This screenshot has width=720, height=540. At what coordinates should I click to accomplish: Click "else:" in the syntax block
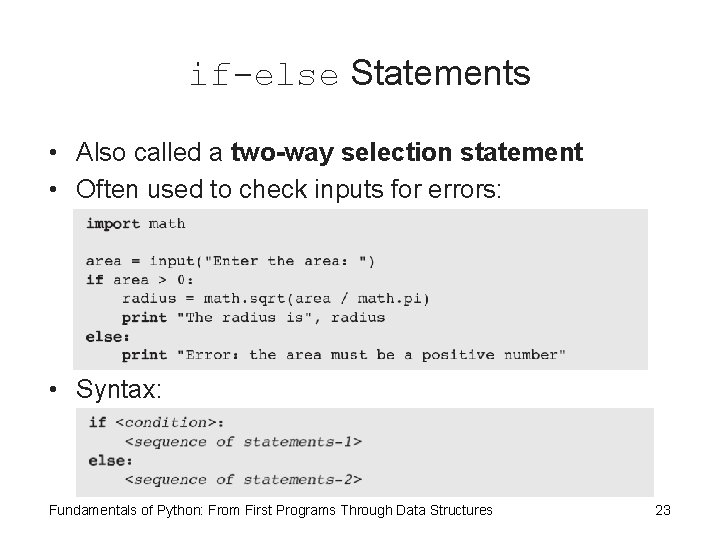[110, 460]
